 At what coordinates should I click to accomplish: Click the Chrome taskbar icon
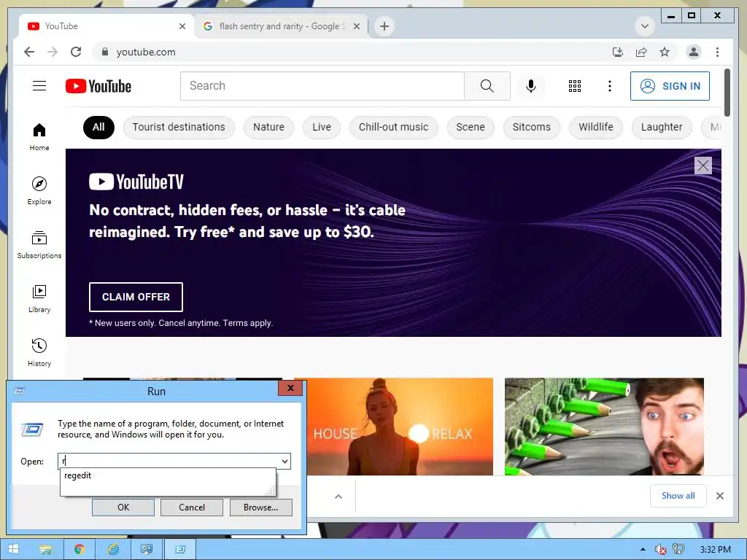coord(79,549)
